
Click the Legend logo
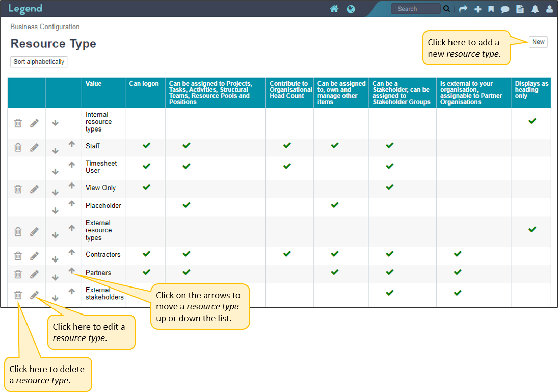pos(25,9)
